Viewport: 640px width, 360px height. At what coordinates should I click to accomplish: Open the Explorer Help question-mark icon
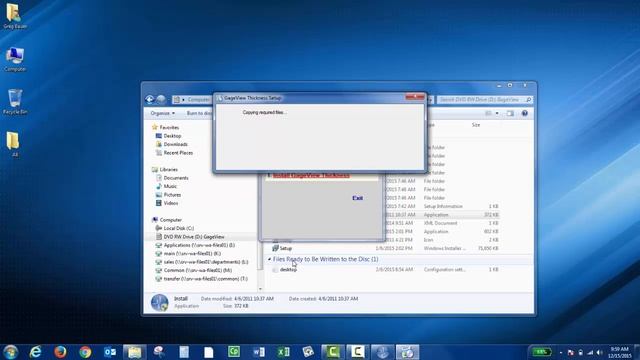524,113
